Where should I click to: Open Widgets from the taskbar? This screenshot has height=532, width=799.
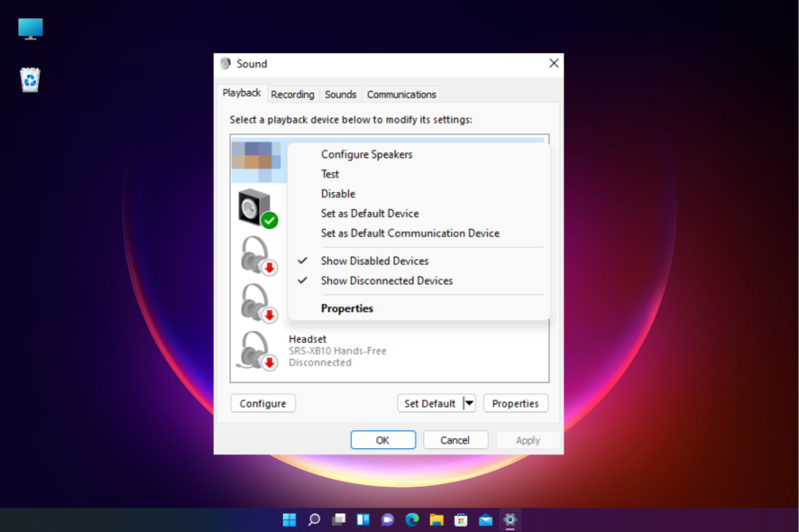pos(363,519)
